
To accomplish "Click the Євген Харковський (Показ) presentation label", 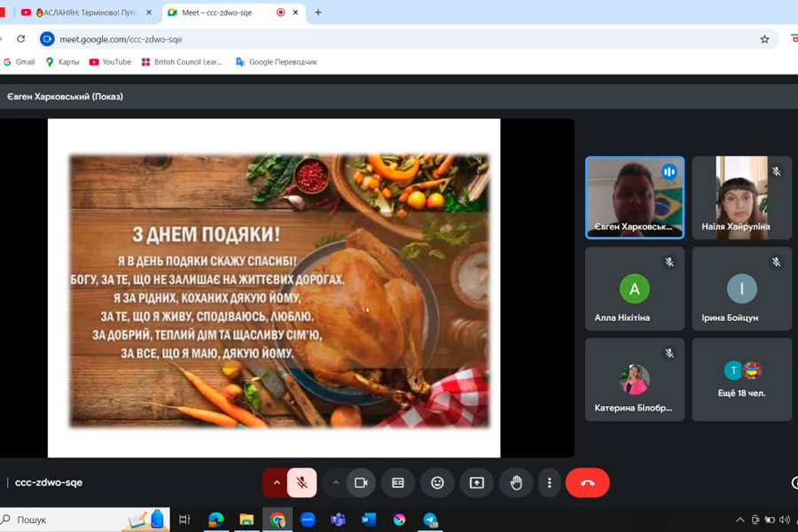I will tap(65, 97).
